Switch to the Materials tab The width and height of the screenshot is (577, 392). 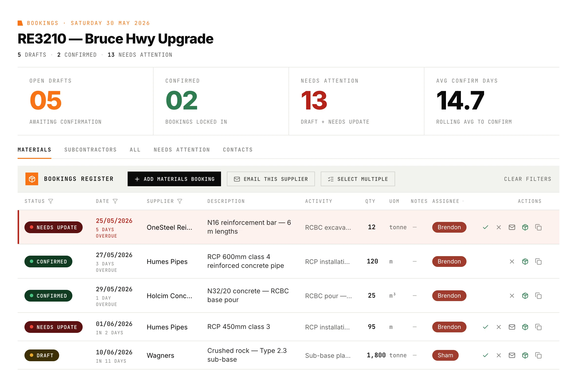tap(34, 150)
